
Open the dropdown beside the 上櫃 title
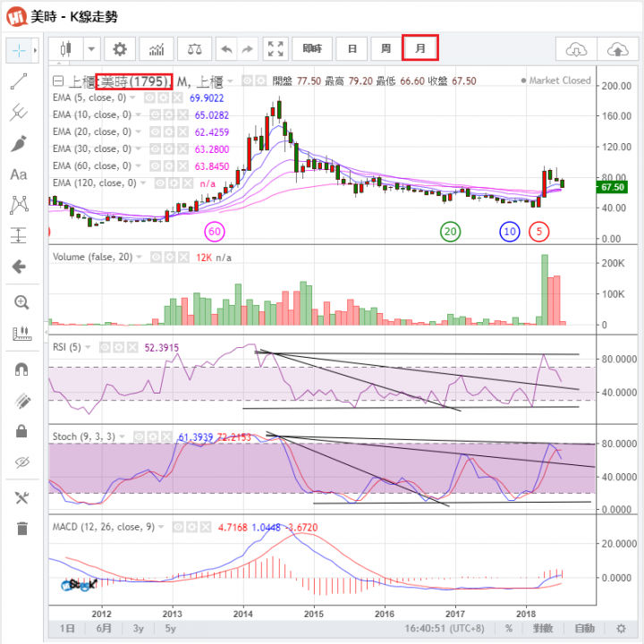tap(230, 81)
